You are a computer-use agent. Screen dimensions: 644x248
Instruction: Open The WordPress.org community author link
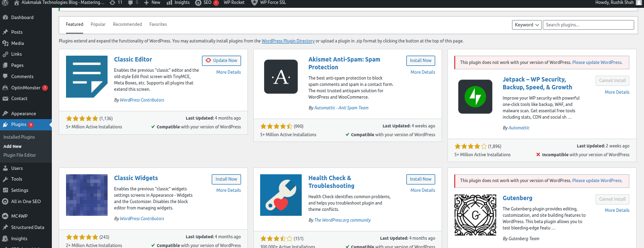click(342, 220)
